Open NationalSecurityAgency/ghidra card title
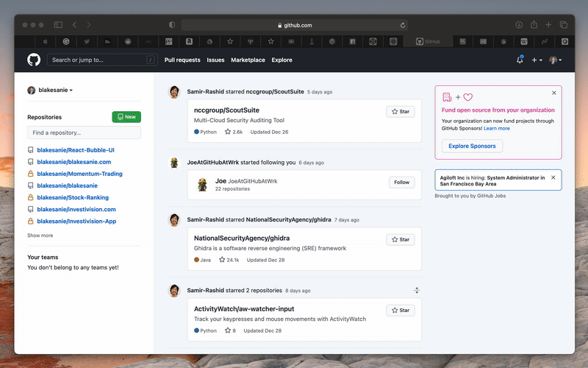588x368 pixels. coord(242,238)
